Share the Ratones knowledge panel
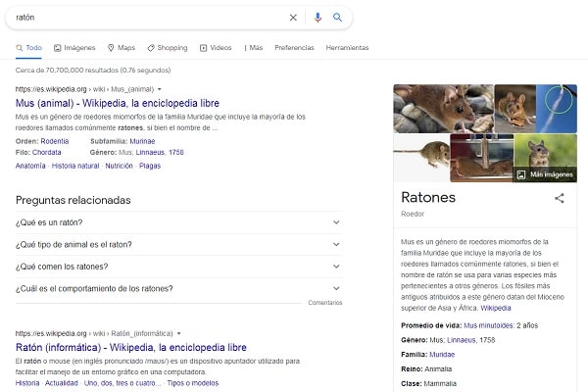Image resolution: width=588 pixels, height=392 pixels. tap(560, 198)
